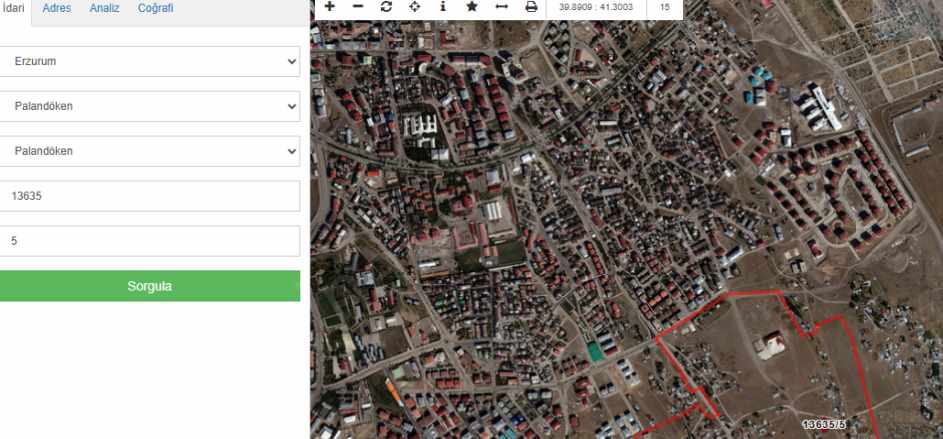Select the info query tool
Viewport: 943px width, 439px height.
pyautogui.click(x=443, y=7)
